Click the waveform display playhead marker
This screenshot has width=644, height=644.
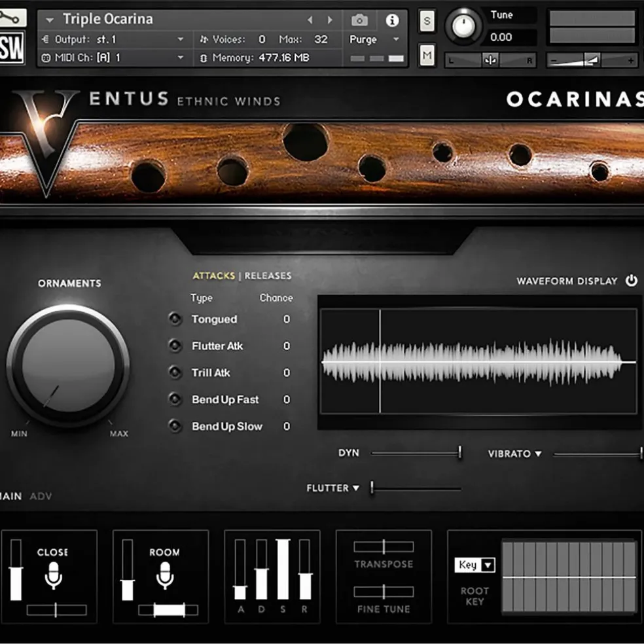[x=380, y=361]
